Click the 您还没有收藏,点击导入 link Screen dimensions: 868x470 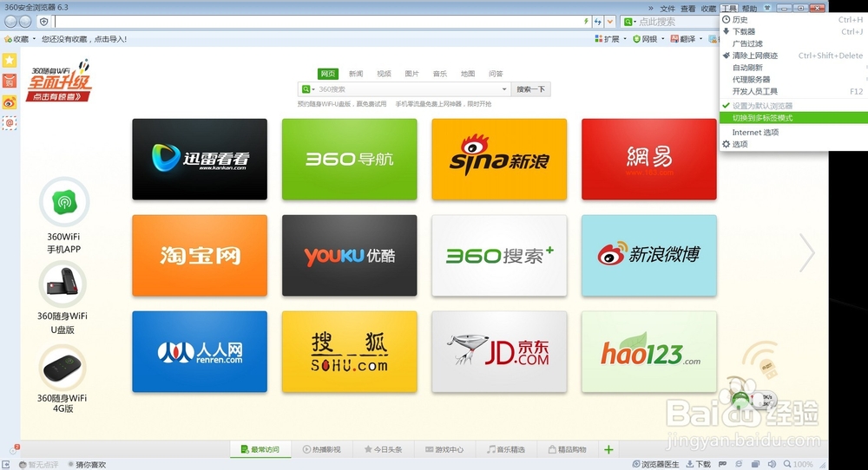pyautogui.click(x=84, y=39)
